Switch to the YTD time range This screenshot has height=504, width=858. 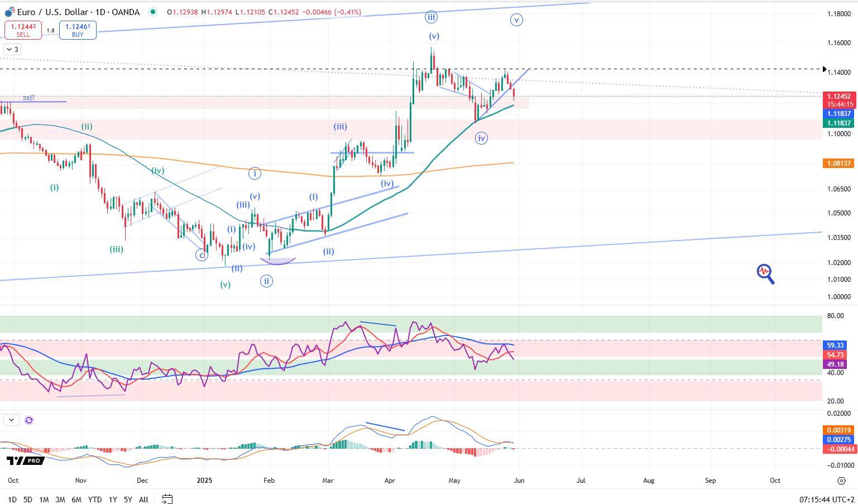(x=95, y=500)
